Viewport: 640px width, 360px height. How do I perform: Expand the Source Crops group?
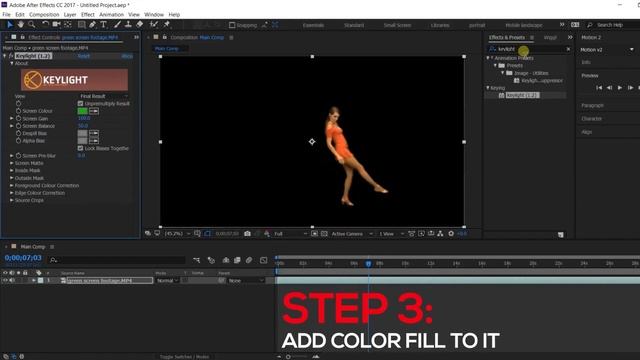click(11, 200)
